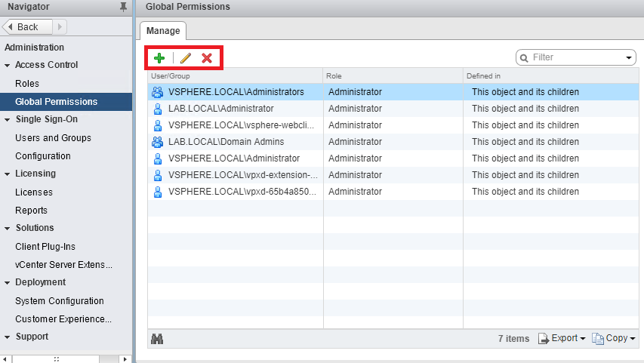Image resolution: width=644 pixels, height=363 pixels.
Task: Click the pencil edit permission icon
Action: coord(186,57)
